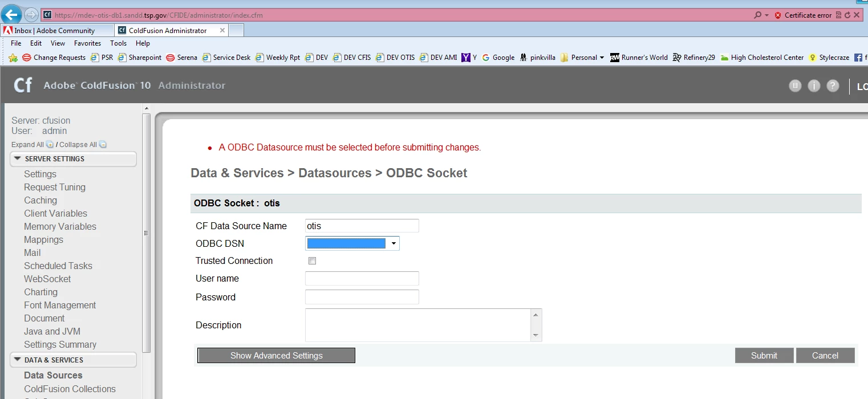868x399 pixels.
Task: Open a new blank browser tab
Action: coord(237,30)
